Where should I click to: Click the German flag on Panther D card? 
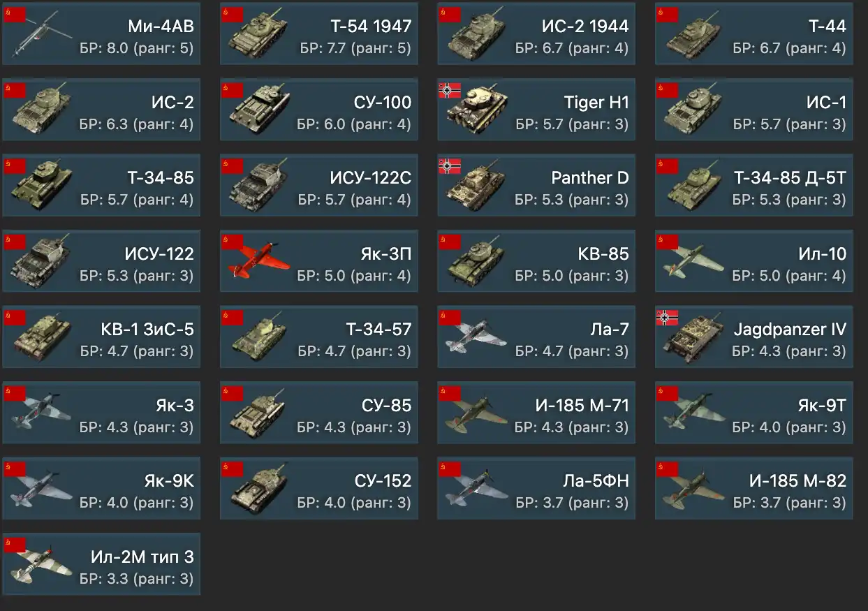pyautogui.click(x=450, y=166)
